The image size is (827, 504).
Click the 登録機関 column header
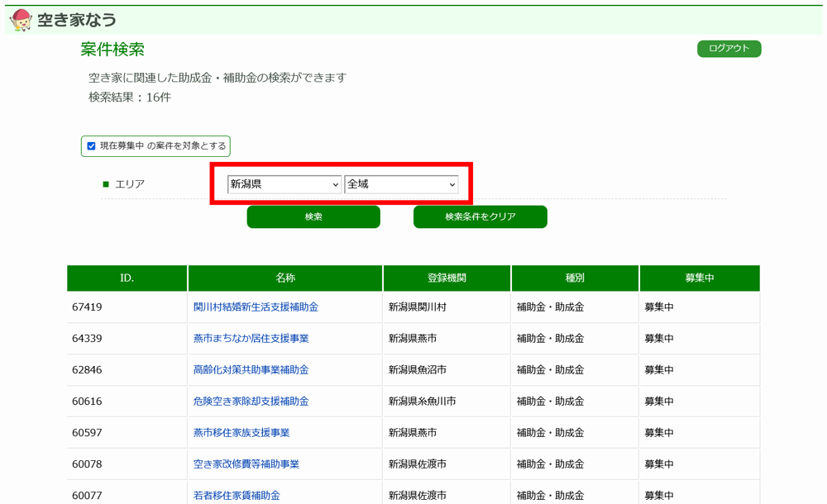447,278
